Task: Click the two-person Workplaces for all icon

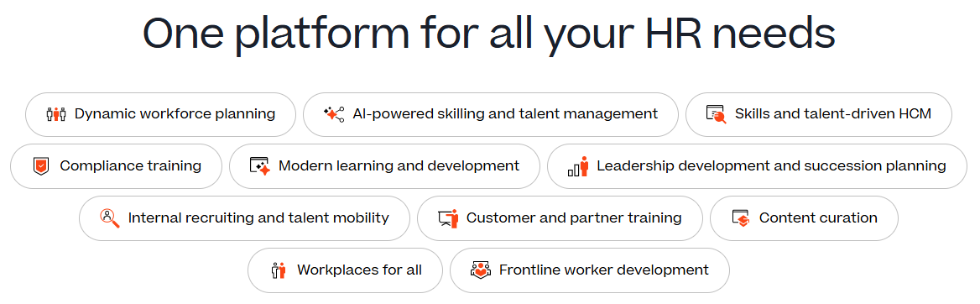Action: (278, 270)
